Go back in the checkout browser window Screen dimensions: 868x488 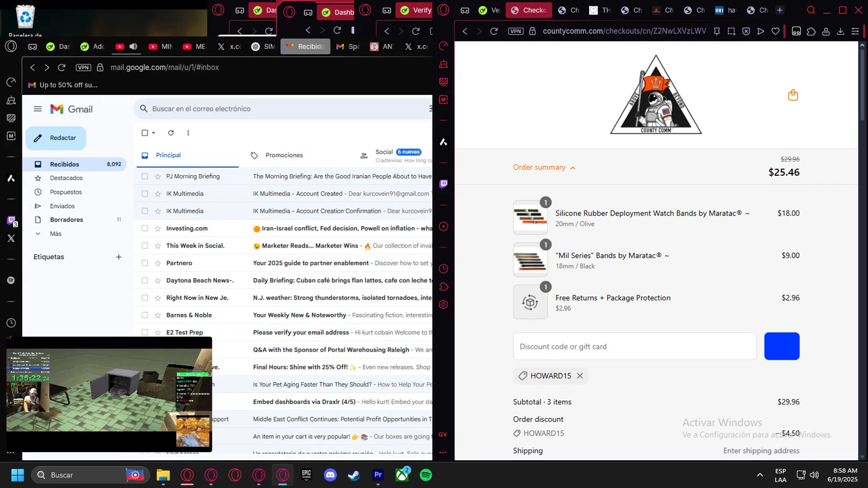point(465,31)
